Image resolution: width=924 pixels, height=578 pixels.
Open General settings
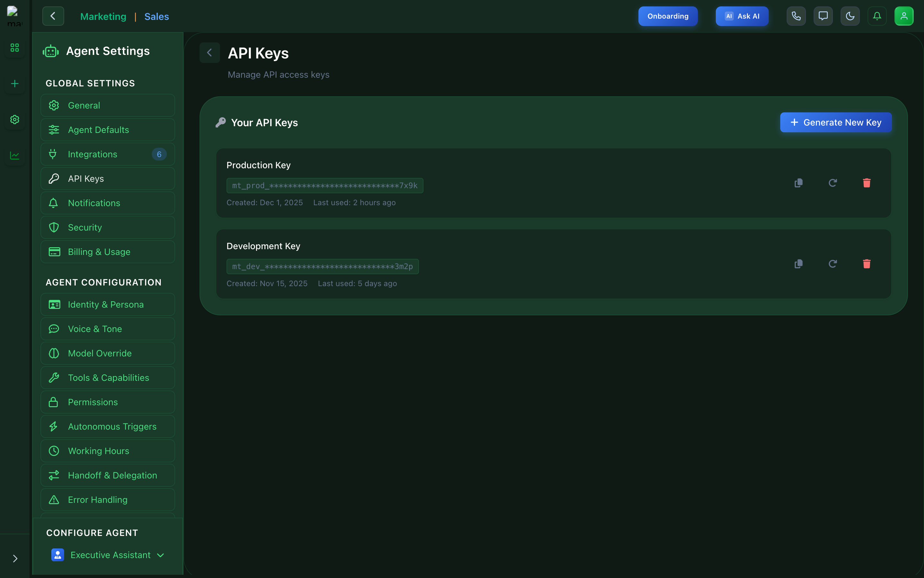(x=108, y=105)
